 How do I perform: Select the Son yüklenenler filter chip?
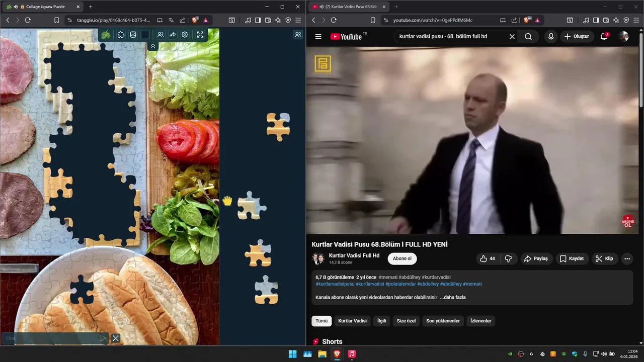(x=443, y=321)
